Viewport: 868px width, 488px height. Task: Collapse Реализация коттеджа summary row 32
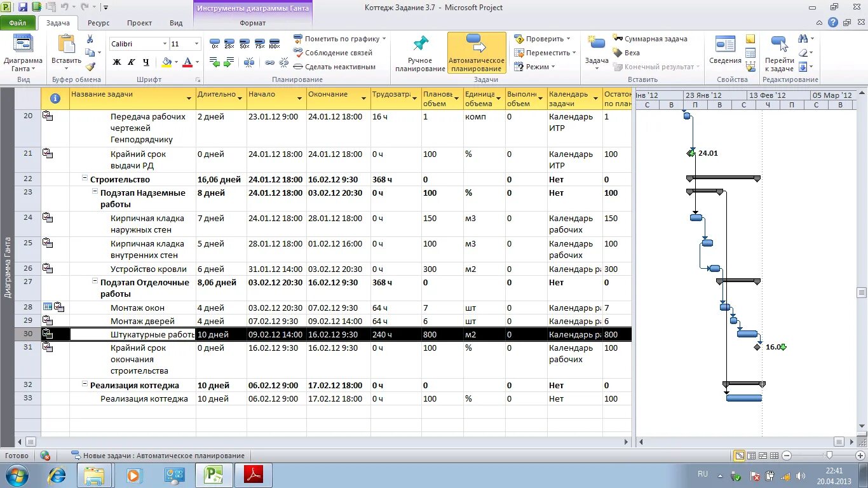pyautogui.click(x=85, y=384)
